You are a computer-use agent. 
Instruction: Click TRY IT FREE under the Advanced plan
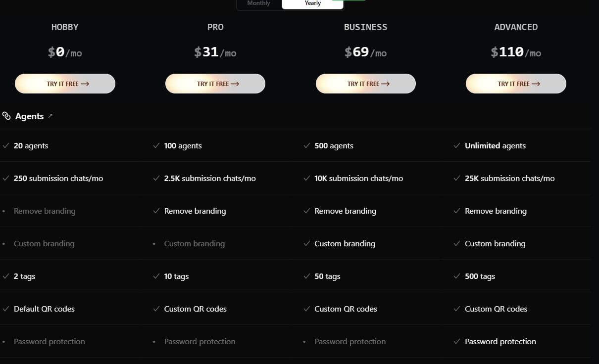pyautogui.click(x=515, y=84)
